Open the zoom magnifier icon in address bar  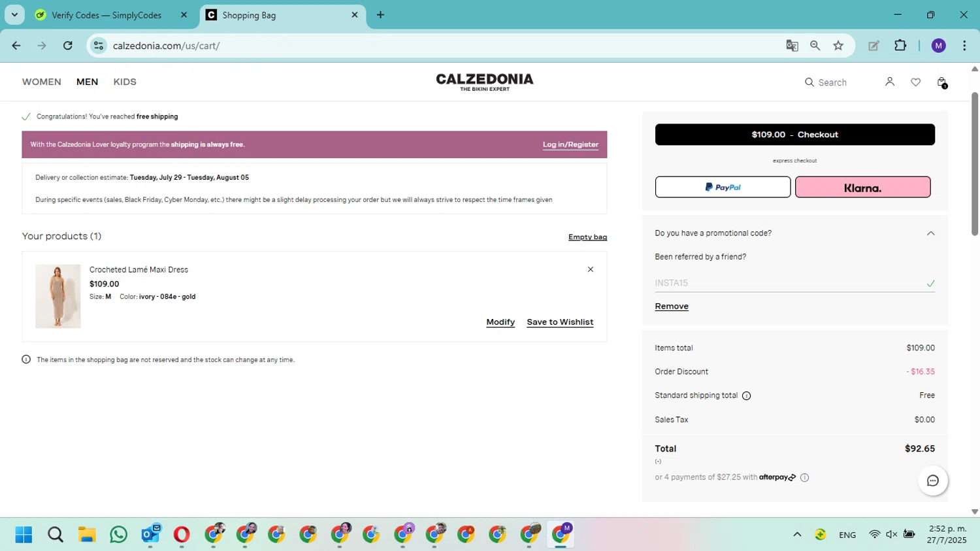[x=815, y=46]
